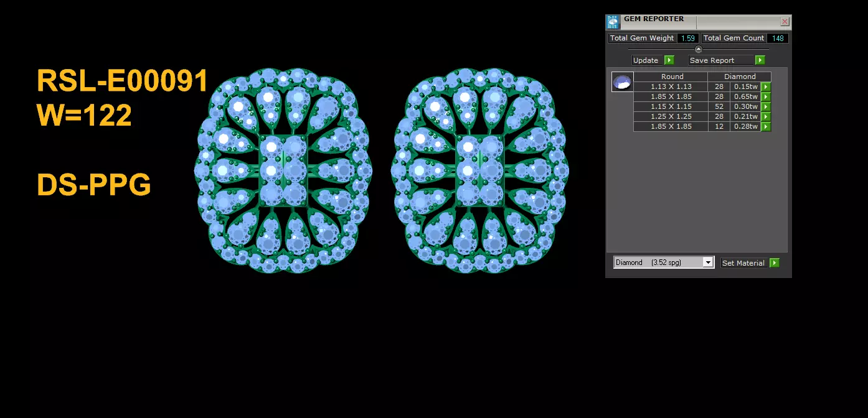Select the Total Gem Weight value 1.59
Image resolution: width=868 pixels, height=418 pixels.
(687, 38)
